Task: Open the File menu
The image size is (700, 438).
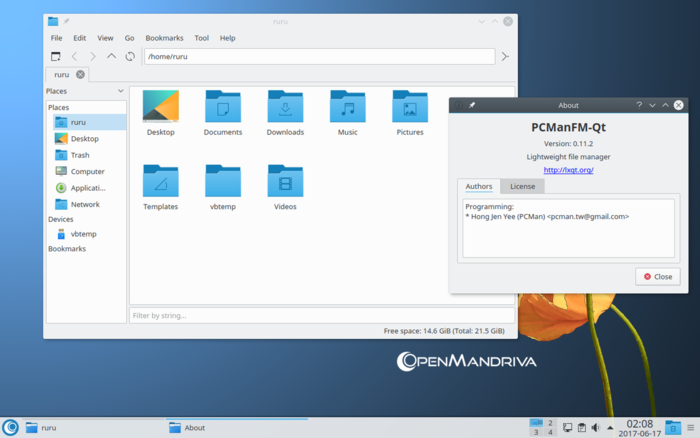Action: (x=56, y=38)
